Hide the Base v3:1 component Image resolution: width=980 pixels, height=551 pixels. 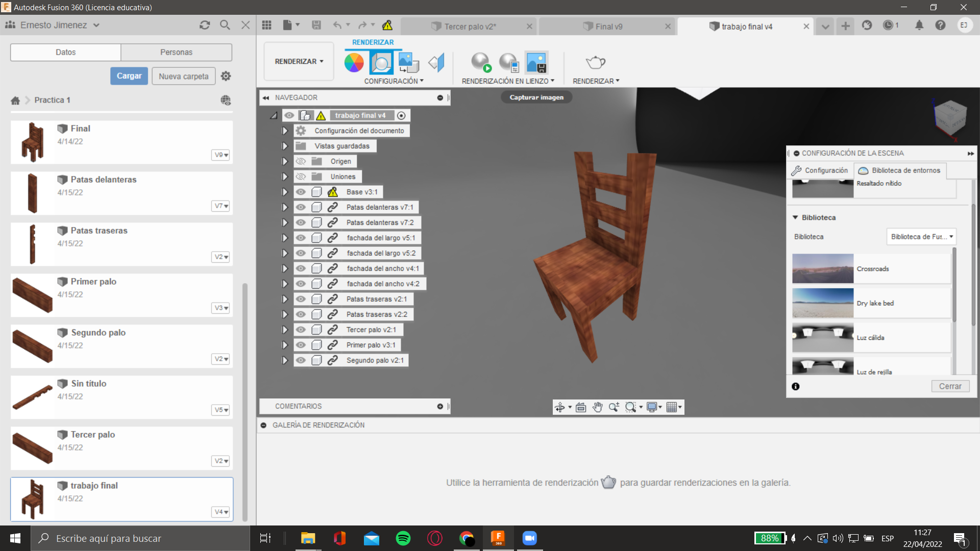click(x=301, y=192)
